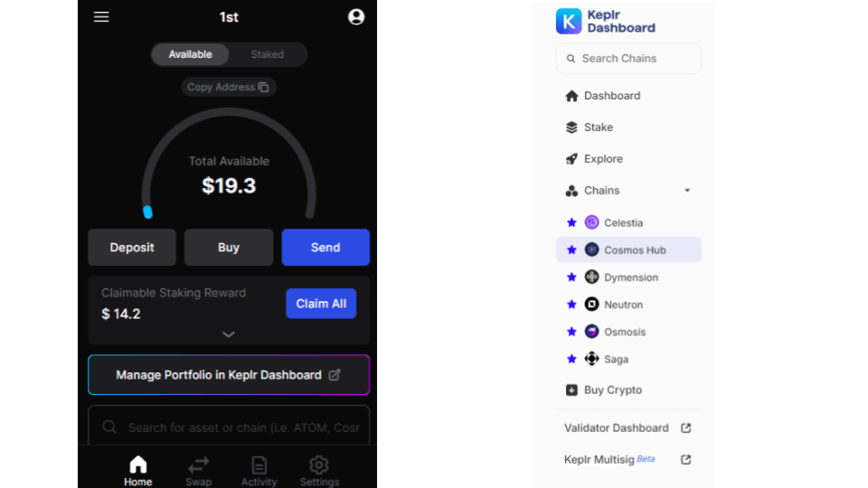Click the copy icon beside Copy Address

tap(264, 88)
